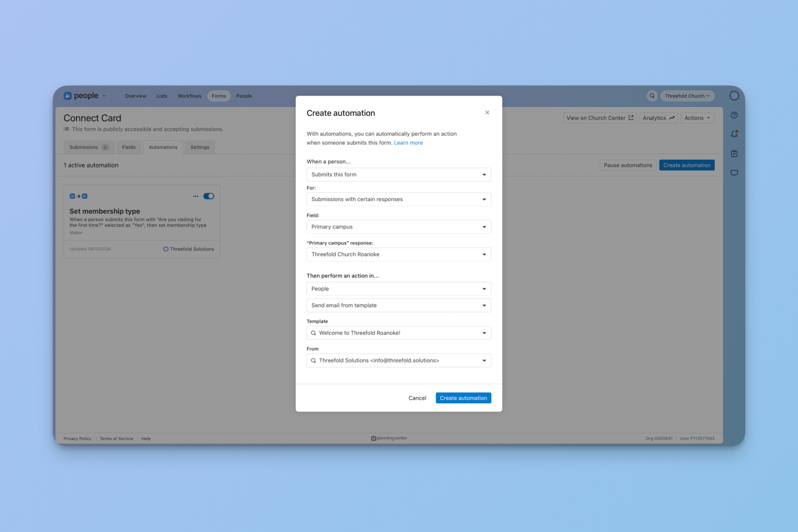Click the help question mark sidebar icon
This screenshot has width=798, height=532.
click(734, 115)
